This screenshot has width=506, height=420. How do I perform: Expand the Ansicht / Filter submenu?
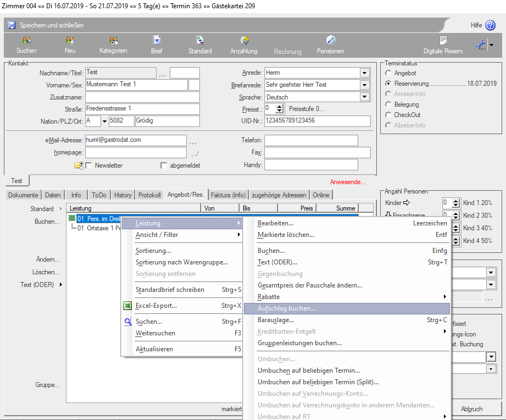click(x=239, y=235)
